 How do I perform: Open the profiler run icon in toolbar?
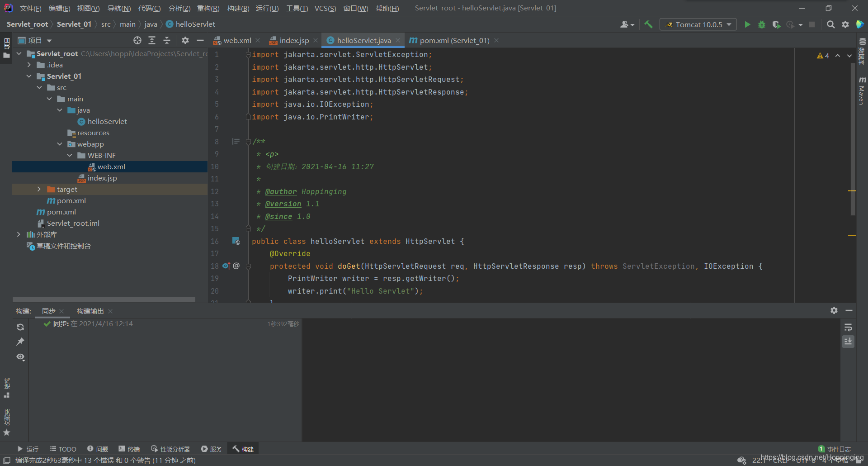(790, 24)
